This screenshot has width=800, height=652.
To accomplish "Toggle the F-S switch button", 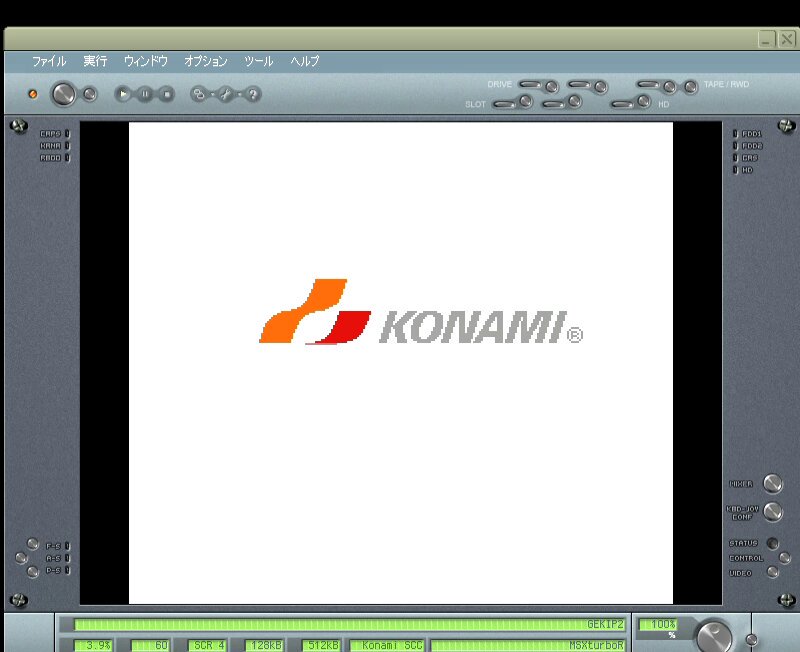I will tap(33, 544).
